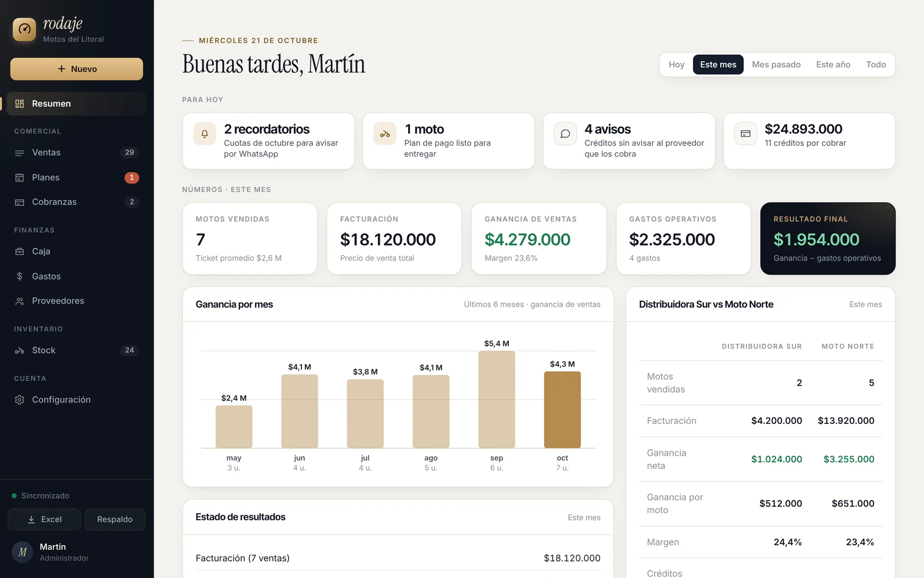This screenshot has height=578, width=924.
Task: Click the red 1 badge on Planes
Action: point(131,178)
